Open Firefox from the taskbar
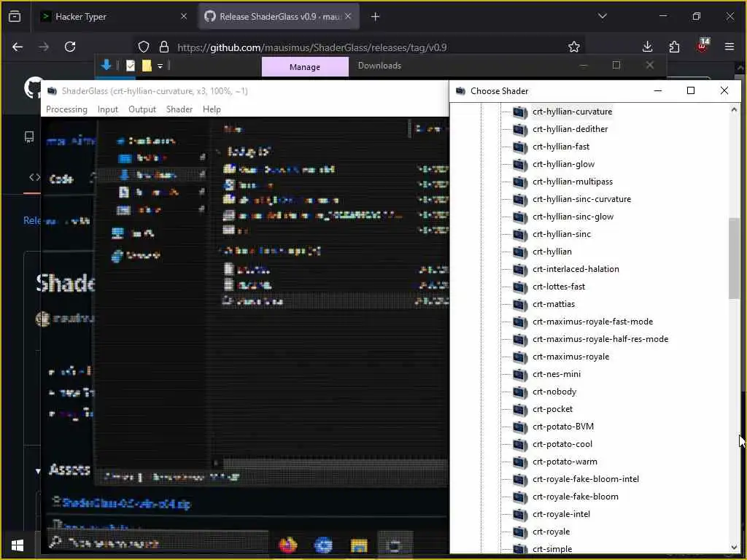Viewport: 747px width, 560px height. [x=287, y=544]
